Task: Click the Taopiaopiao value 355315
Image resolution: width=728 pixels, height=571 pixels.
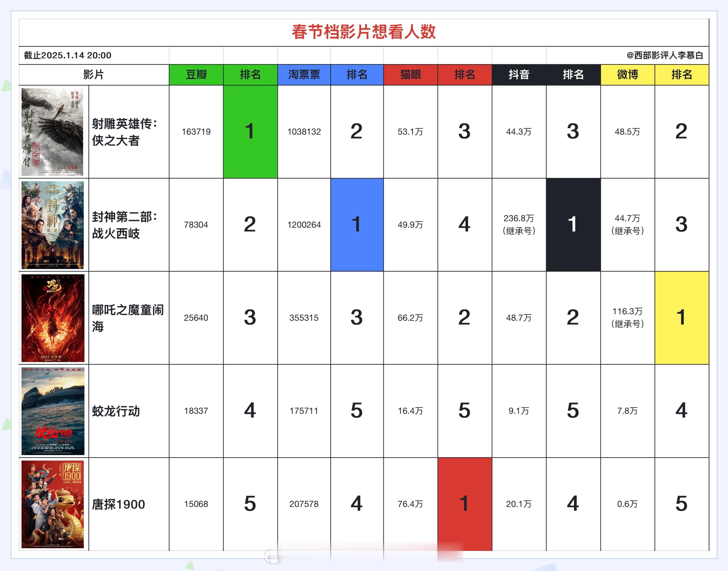Action: coord(304,318)
